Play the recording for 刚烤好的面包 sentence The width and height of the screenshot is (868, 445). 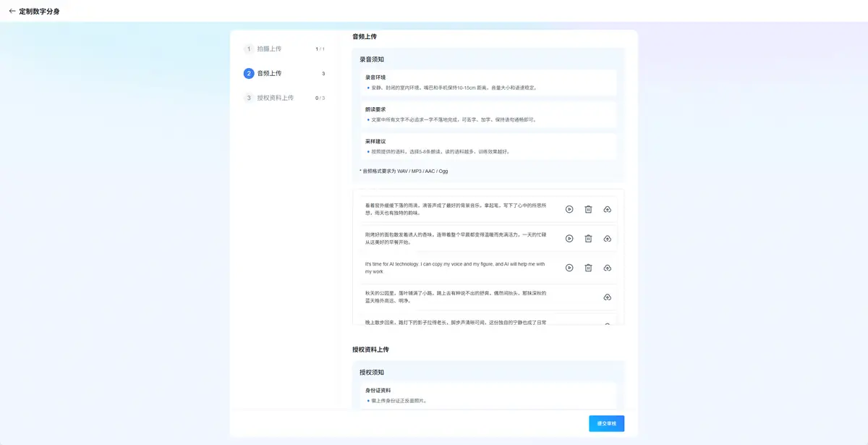(x=569, y=238)
